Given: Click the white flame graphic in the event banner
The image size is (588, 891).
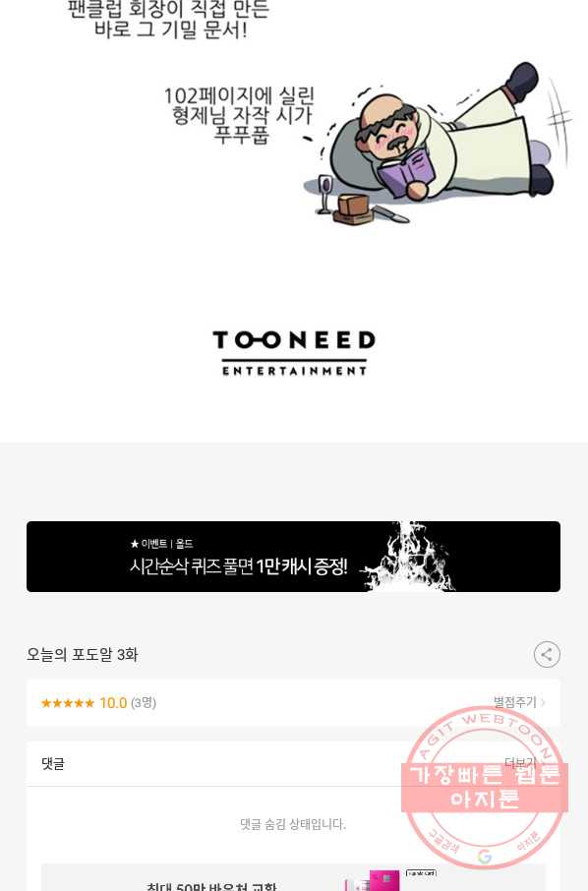Looking at the screenshot, I should click(x=408, y=557).
